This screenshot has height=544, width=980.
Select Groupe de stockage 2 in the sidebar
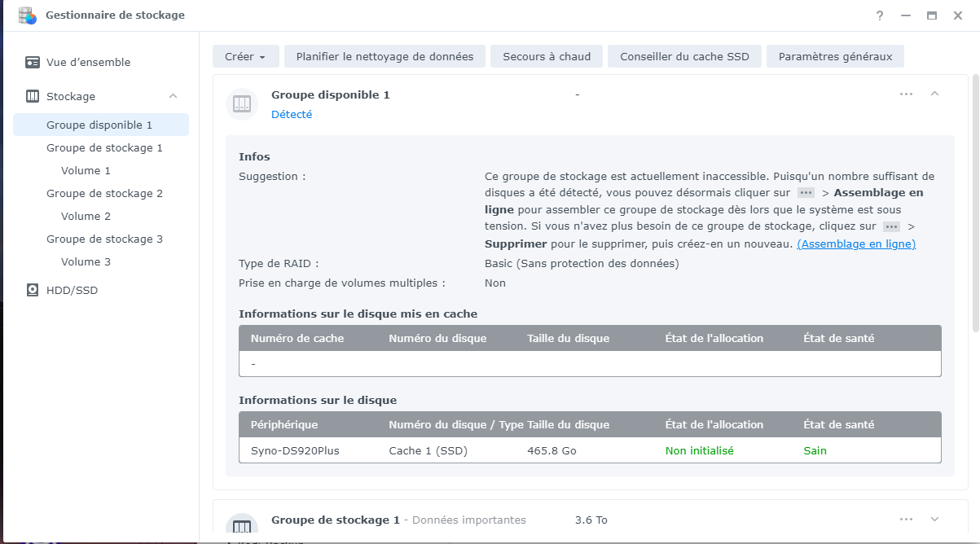104,194
